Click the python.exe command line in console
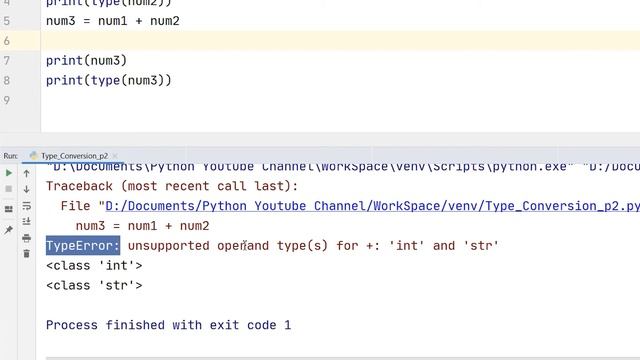 point(343,167)
